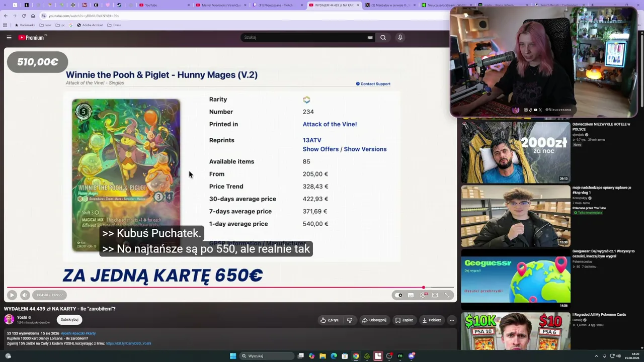Enter fullscreen in video player

coord(447,295)
